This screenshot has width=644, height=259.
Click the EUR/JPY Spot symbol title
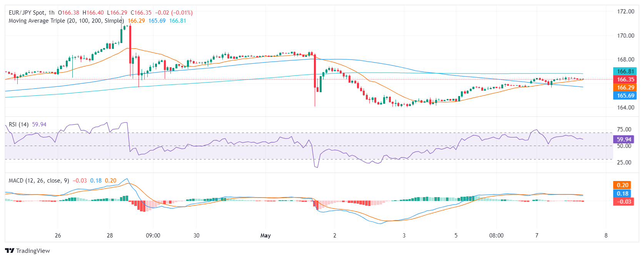pyautogui.click(x=27, y=13)
